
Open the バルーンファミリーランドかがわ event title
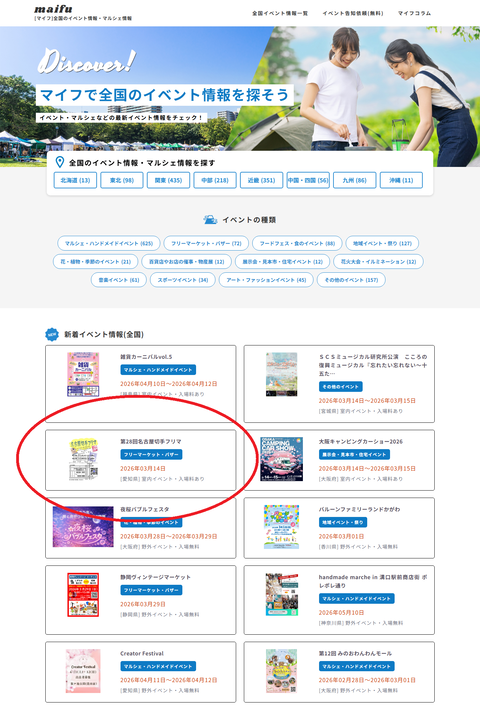tap(359, 509)
